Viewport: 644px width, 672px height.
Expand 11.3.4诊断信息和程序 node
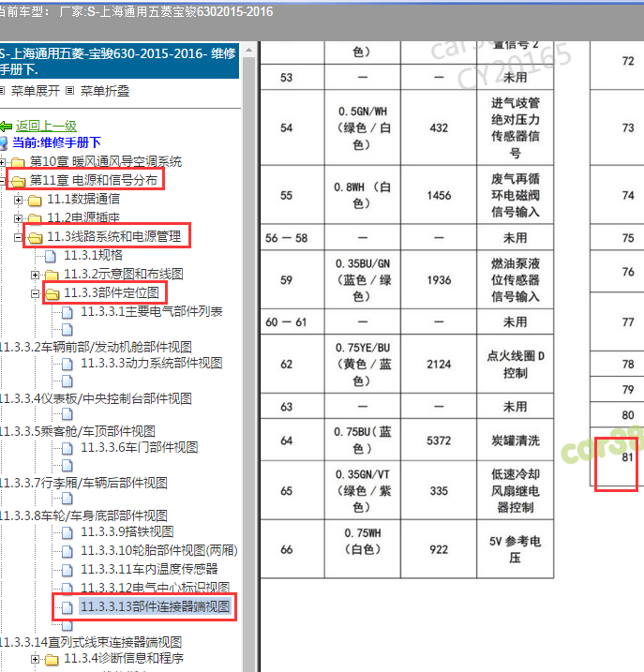36,659
